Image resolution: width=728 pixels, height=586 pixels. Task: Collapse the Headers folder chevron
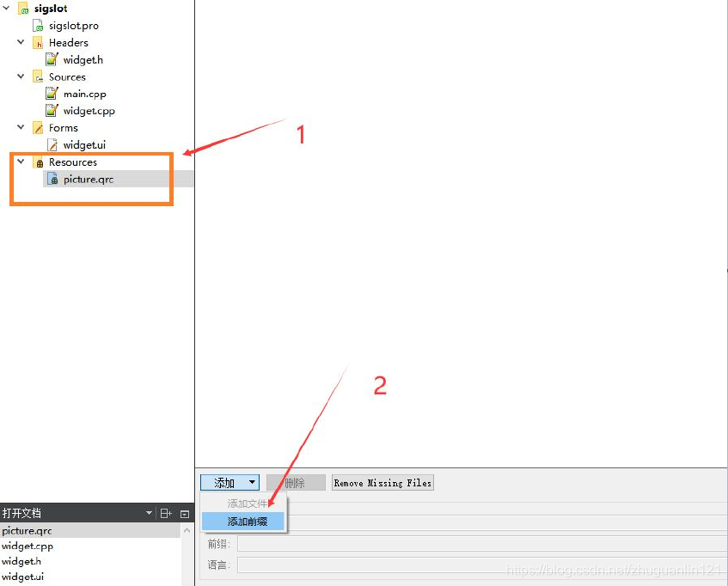click(x=21, y=42)
